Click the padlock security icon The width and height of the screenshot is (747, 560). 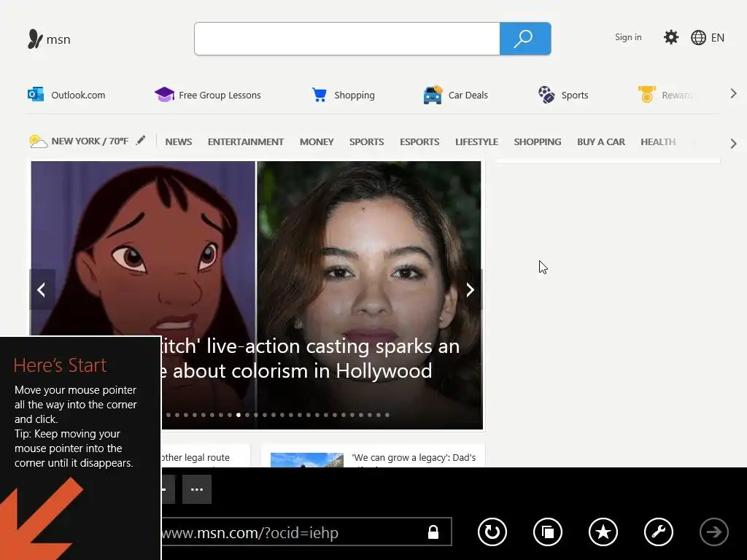point(433,532)
